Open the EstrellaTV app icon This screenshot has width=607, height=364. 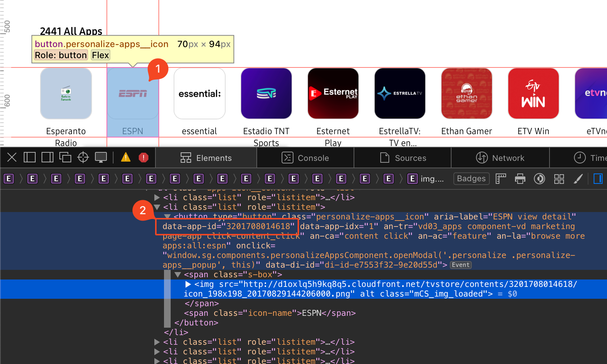coord(400,93)
